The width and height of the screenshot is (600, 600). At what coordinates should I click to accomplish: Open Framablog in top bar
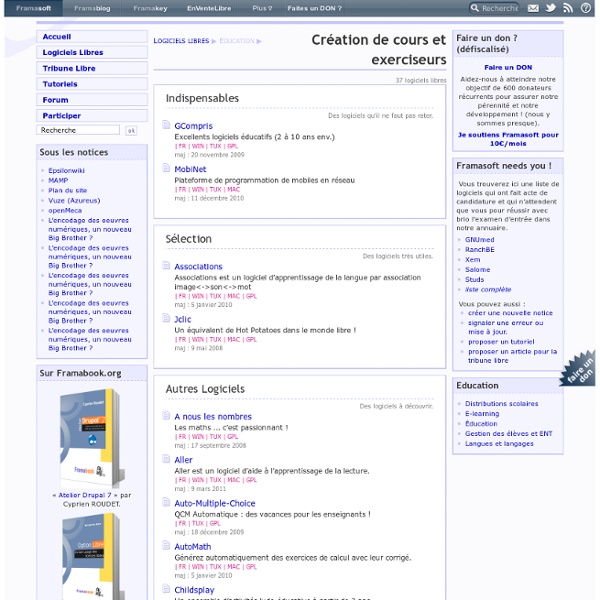pyautogui.click(x=92, y=8)
